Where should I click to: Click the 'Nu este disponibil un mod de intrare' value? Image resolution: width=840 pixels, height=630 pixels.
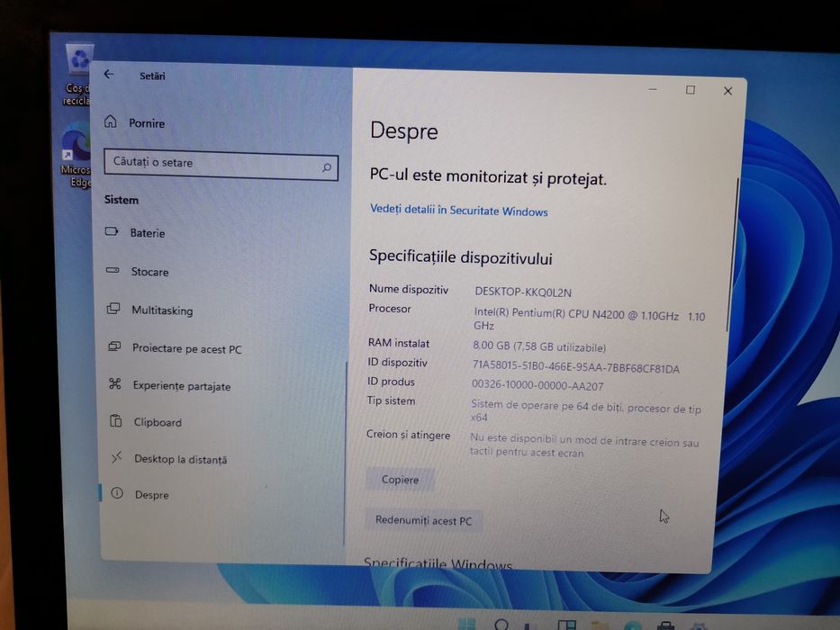[x=584, y=445]
